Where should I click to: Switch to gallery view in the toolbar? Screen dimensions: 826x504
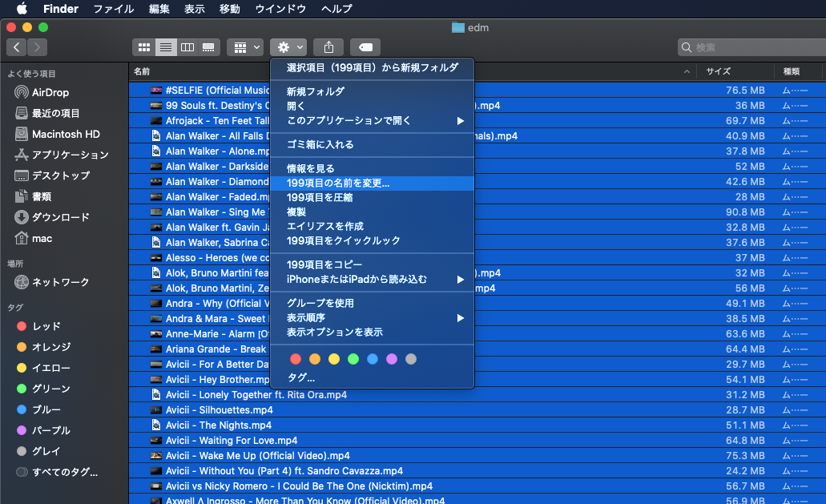click(208, 46)
